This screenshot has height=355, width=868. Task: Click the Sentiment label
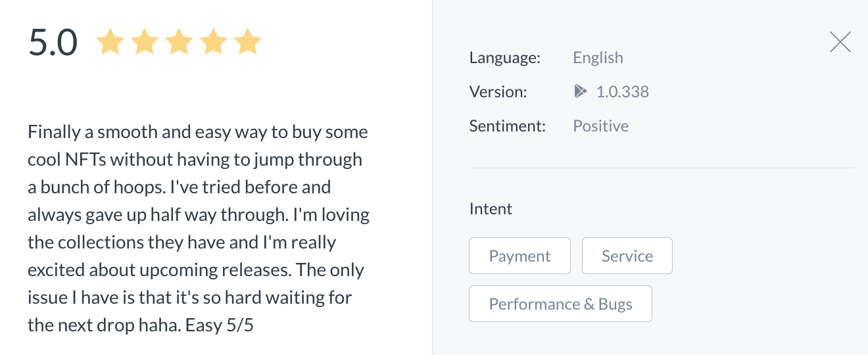point(507,126)
